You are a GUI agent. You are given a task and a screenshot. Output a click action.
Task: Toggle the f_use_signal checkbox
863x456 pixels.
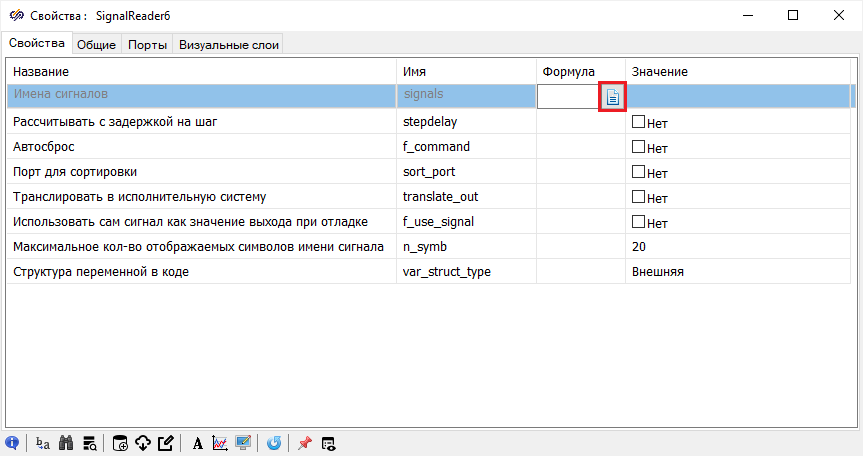[638, 222]
